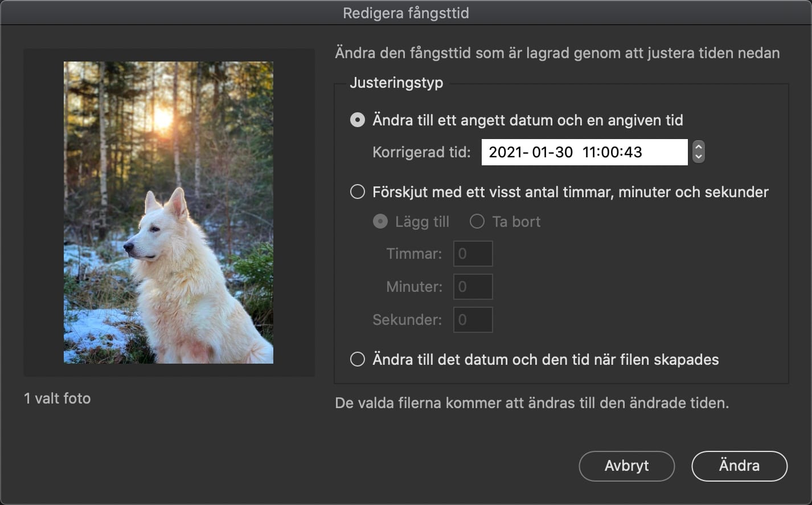Click the hour 11 in corrected time
This screenshot has width=812, height=505.
click(589, 152)
